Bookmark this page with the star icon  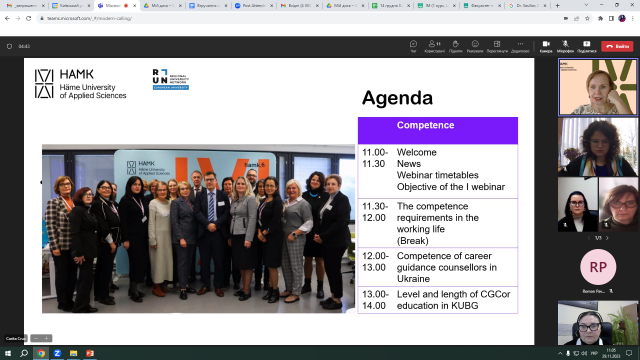(587, 18)
